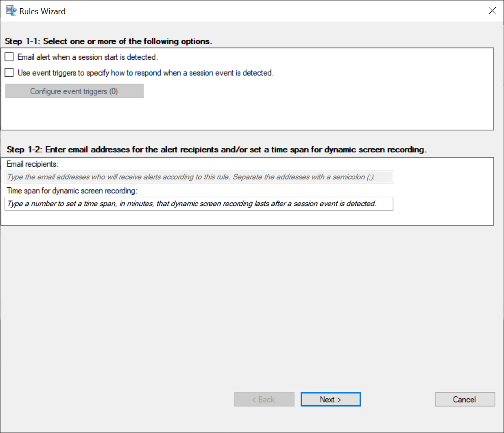Click the time span for dynamic recording field
Image resolution: width=504 pixels, height=433 pixels.
pos(199,204)
